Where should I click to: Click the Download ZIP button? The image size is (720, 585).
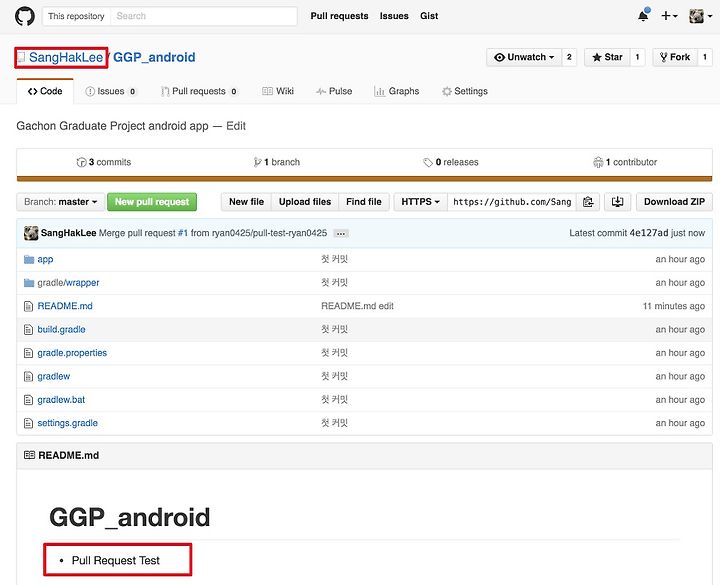[x=674, y=202]
